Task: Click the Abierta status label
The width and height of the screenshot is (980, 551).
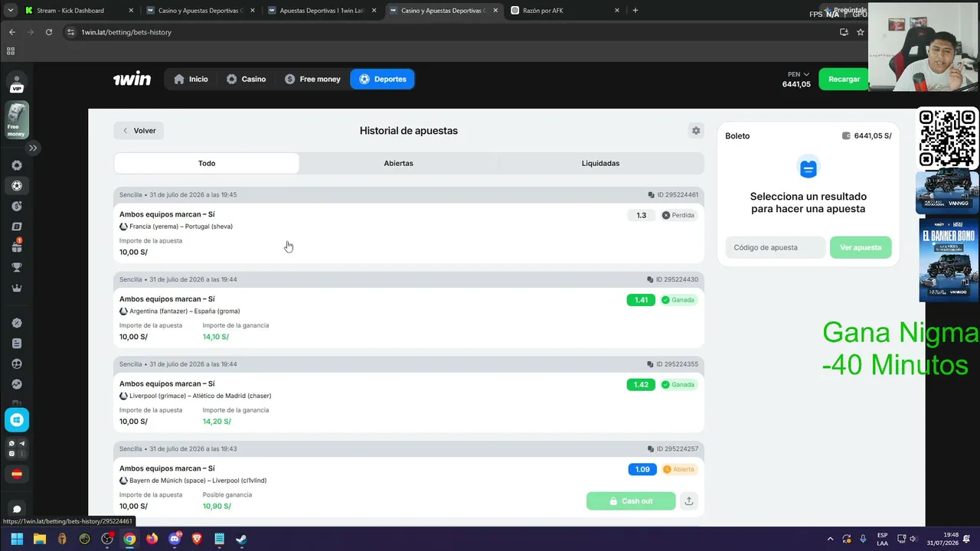Action: pyautogui.click(x=679, y=469)
